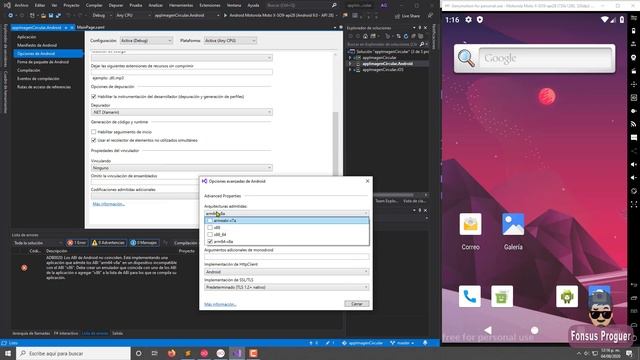The height and width of the screenshot is (360, 640).
Task: Click the Home icon in Solution Explorer
Action: point(365,36)
